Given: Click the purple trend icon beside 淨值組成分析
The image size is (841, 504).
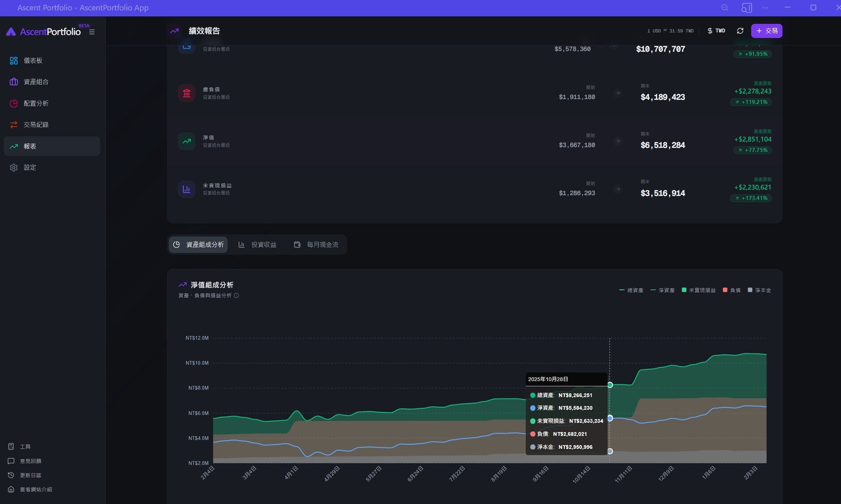Looking at the screenshot, I should click(183, 285).
